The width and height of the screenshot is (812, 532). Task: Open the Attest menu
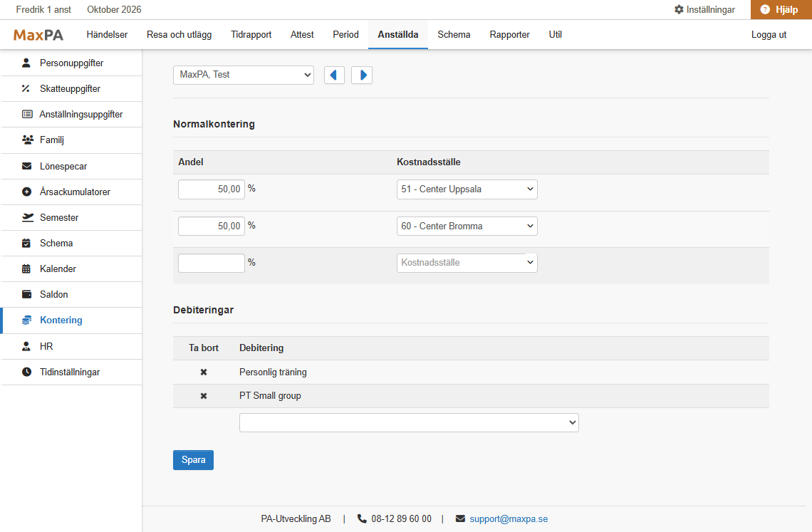[302, 35]
